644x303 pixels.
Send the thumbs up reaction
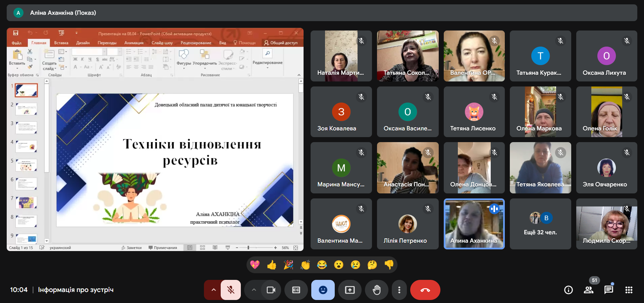point(272,265)
